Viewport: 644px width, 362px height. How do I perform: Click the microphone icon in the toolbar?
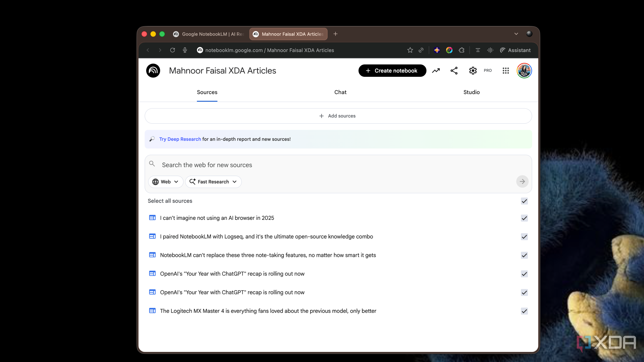pyautogui.click(x=185, y=50)
